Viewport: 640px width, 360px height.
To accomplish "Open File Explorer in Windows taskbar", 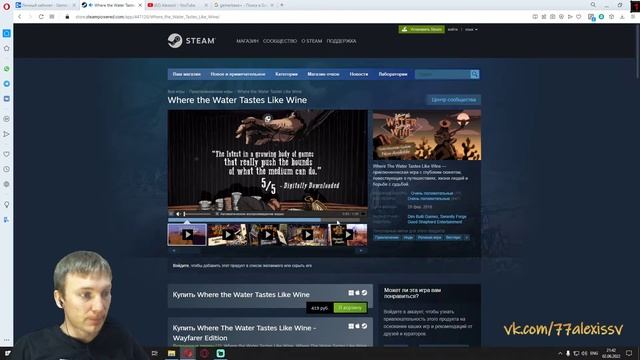I will click(x=171, y=353).
